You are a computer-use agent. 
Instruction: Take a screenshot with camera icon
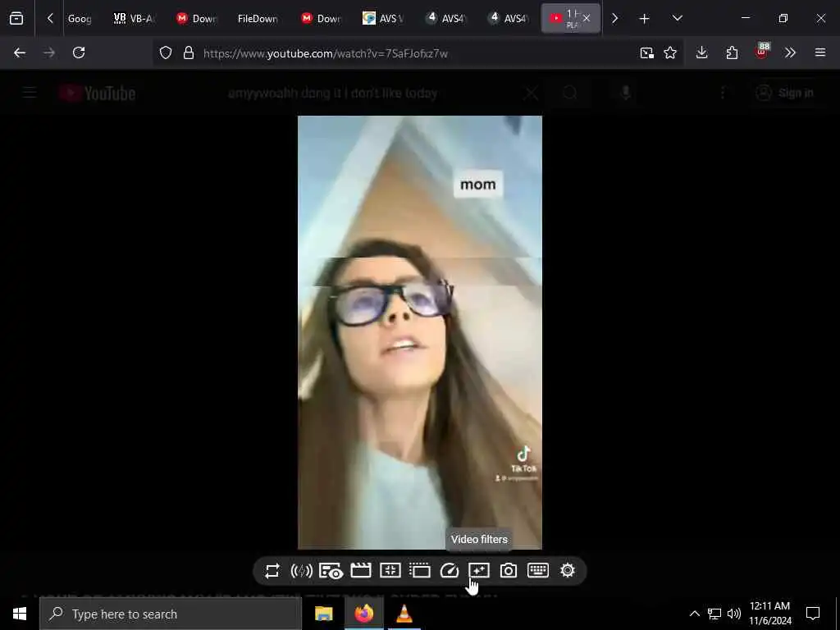[509, 571]
